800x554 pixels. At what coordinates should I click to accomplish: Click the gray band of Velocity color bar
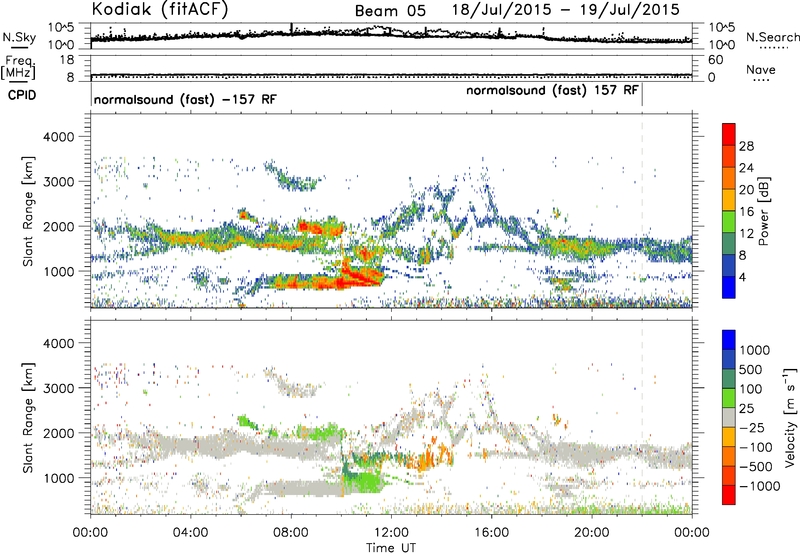(729, 418)
